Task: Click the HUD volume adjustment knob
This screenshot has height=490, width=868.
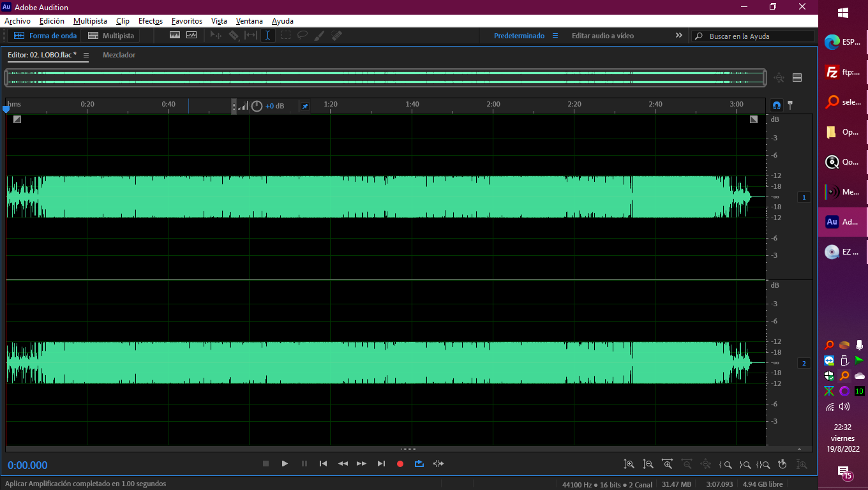Action: coord(257,106)
